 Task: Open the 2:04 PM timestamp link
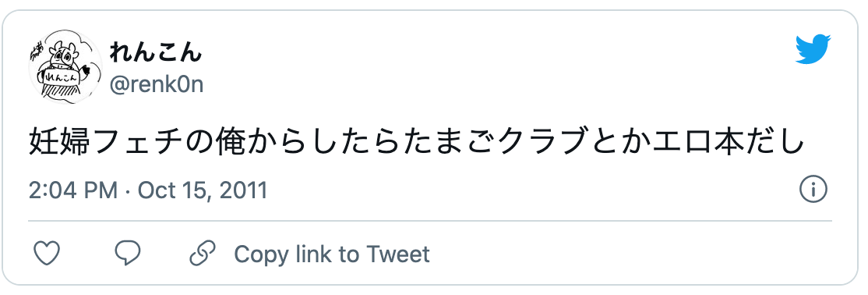(x=73, y=190)
